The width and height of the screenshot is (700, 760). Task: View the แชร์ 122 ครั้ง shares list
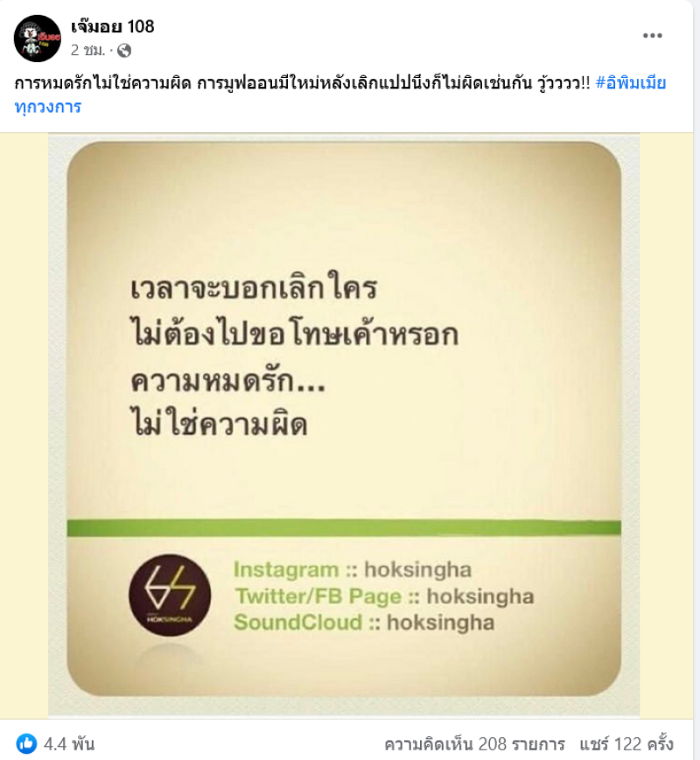(x=626, y=744)
